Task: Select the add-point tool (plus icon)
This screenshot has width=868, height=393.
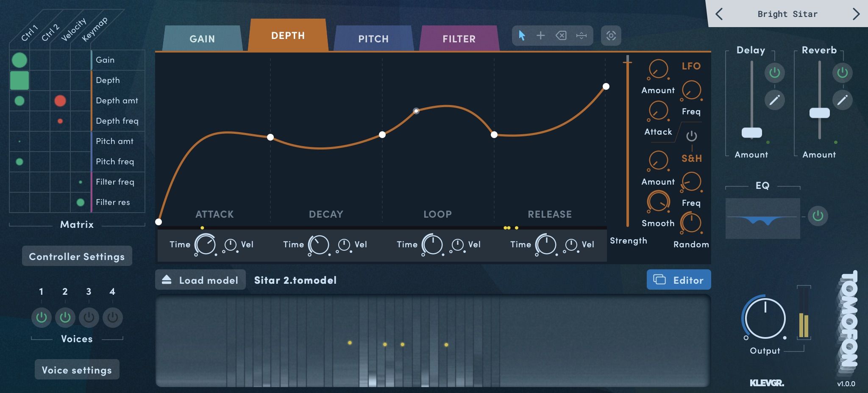Action: 541,36
